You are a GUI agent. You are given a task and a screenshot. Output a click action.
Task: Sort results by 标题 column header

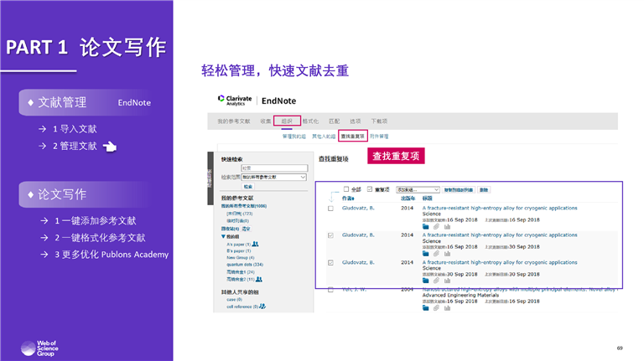tap(427, 199)
